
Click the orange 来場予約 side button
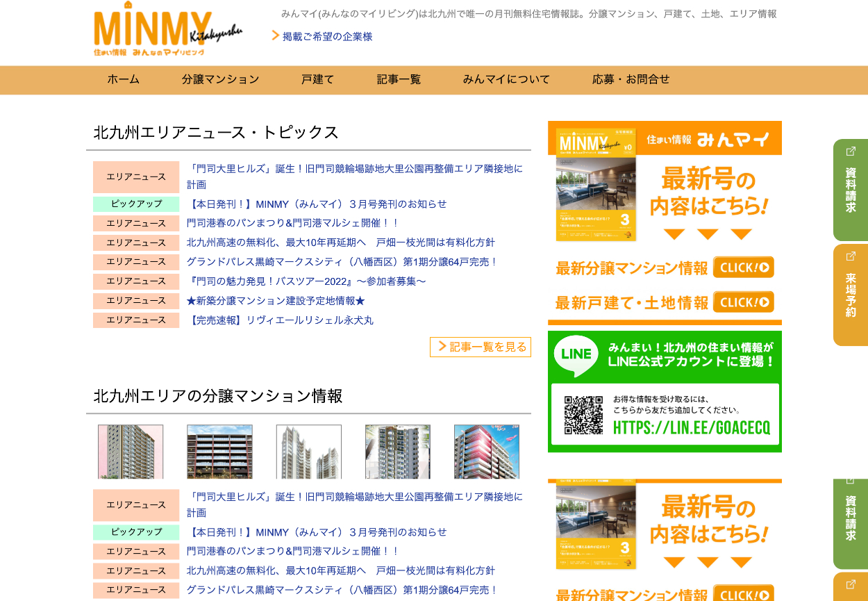[851, 295]
